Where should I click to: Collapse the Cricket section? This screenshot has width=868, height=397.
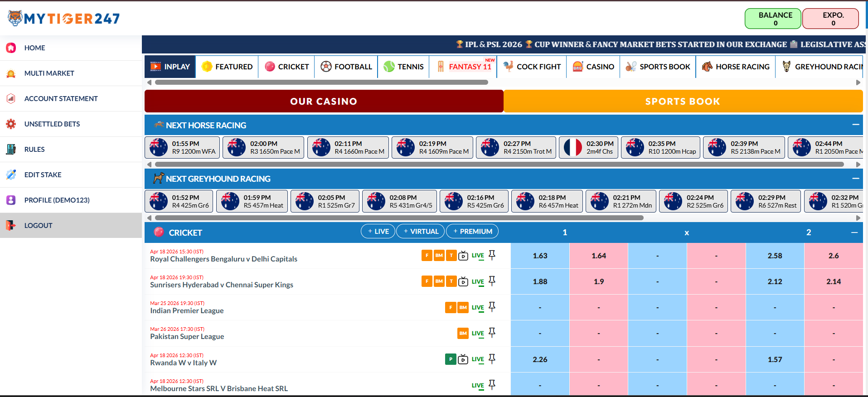854,232
